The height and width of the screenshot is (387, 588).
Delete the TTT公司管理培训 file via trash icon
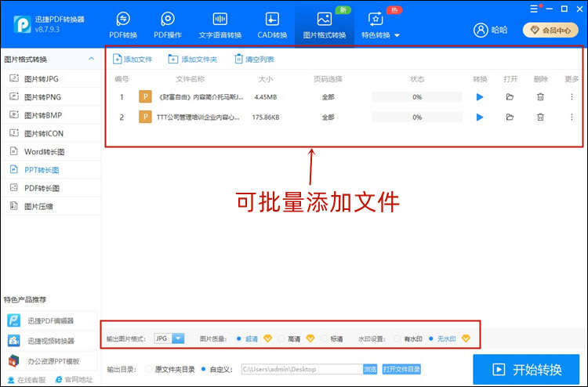tap(540, 118)
